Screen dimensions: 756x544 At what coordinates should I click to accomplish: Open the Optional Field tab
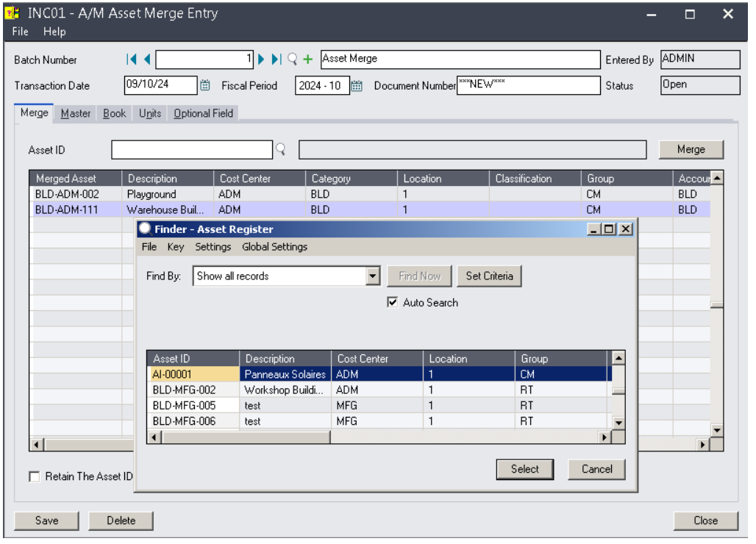[203, 113]
